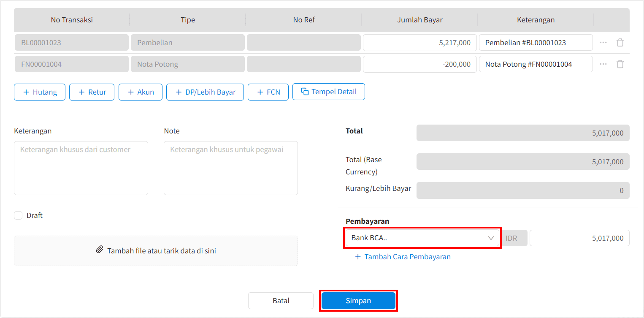Click the Tempel Detail button

point(329,92)
